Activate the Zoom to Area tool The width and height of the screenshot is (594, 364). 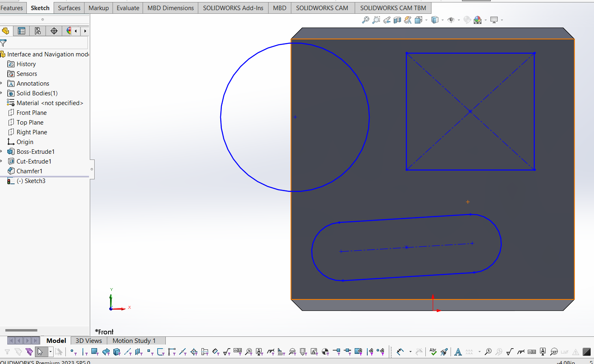(376, 20)
